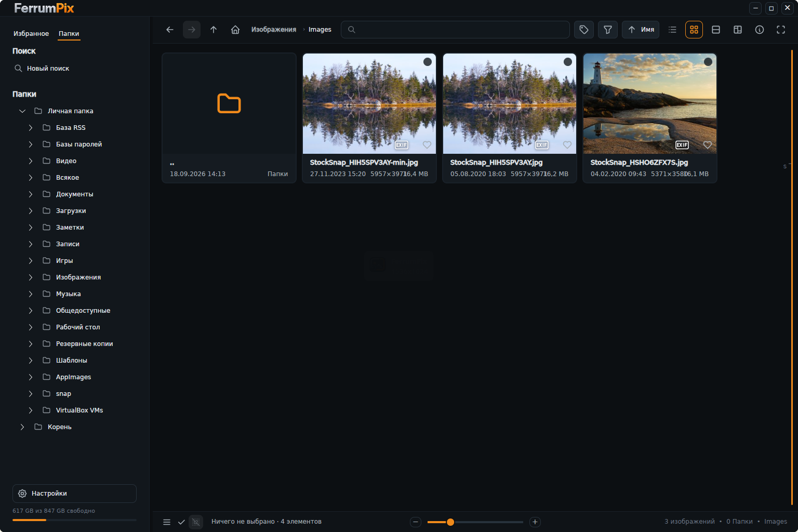Click the select all checkmark icon
The image size is (798, 532).
(181, 522)
